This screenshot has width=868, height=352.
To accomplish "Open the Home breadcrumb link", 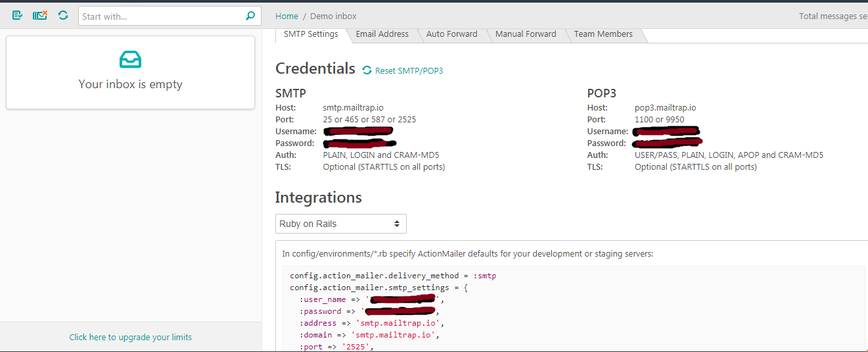I will tap(286, 16).
